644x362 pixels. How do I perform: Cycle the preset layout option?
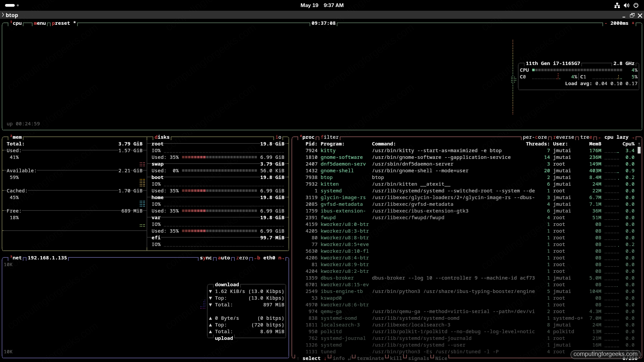[64, 23]
